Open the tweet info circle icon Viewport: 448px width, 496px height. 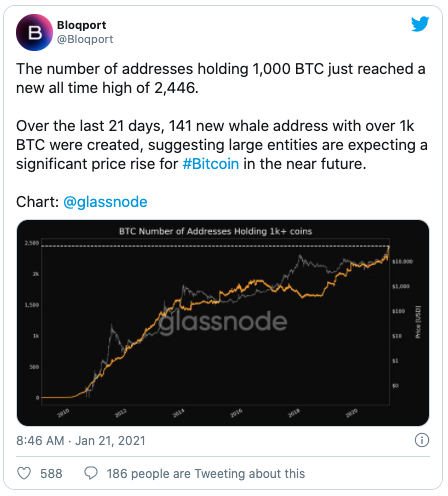(422, 440)
